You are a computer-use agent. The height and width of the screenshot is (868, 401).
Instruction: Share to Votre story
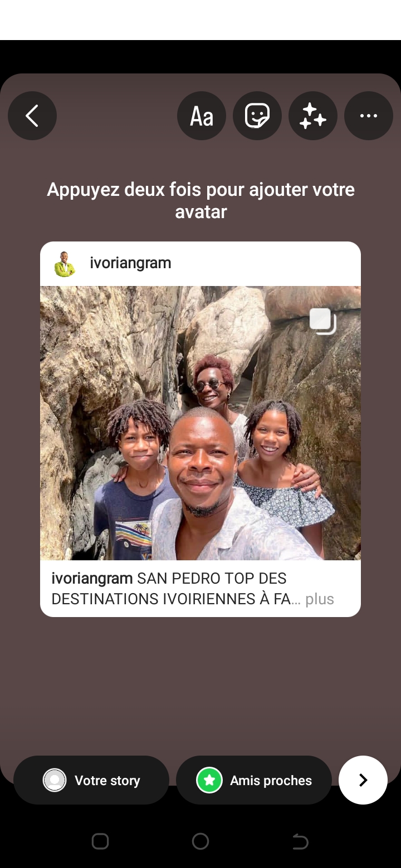(x=91, y=780)
